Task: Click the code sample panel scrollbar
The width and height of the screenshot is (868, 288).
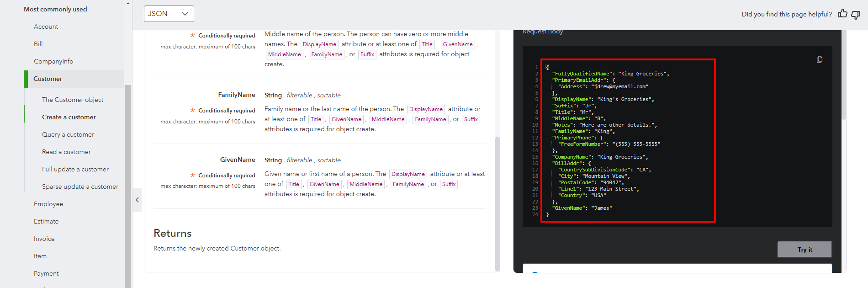Action: coord(844,75)
